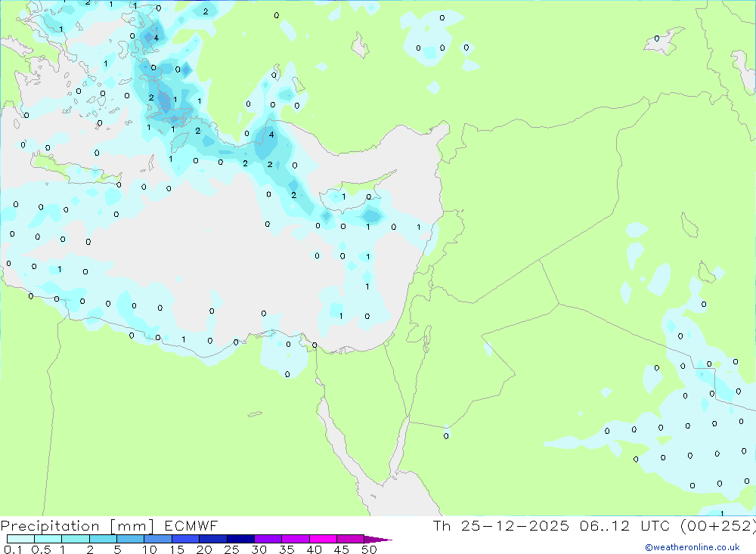Image resolution: width=756 pixels, height=554 pixels.
Task: Pick the legend swatch between 15 and 20
Action: tap(186, 539)
